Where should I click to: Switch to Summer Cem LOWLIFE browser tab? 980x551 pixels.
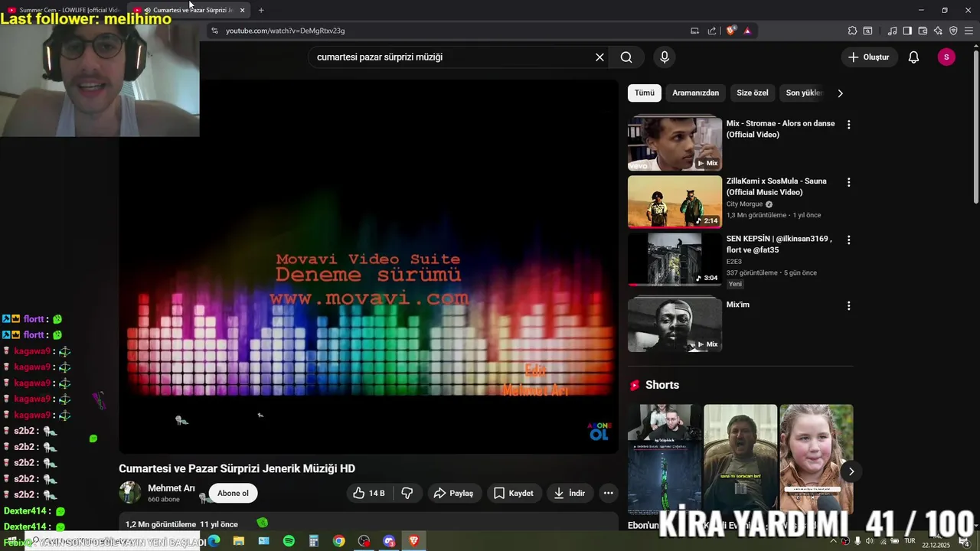pyautogui.click(x=64, y=10)
